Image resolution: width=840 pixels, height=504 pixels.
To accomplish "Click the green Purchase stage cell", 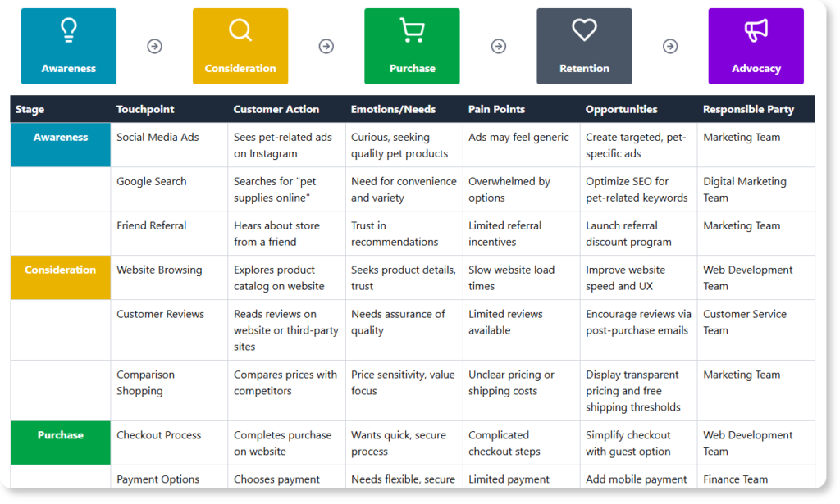I will coord(61,443).
